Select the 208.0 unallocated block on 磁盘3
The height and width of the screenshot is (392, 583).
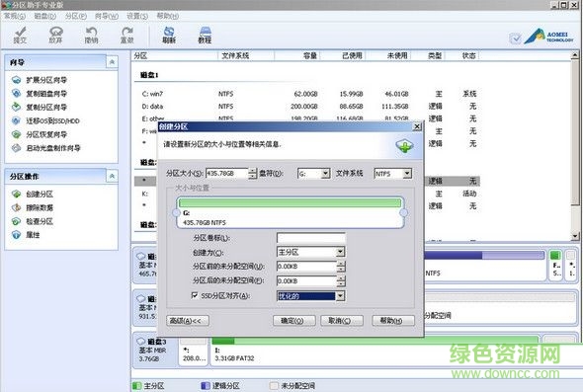click(194, 352)
